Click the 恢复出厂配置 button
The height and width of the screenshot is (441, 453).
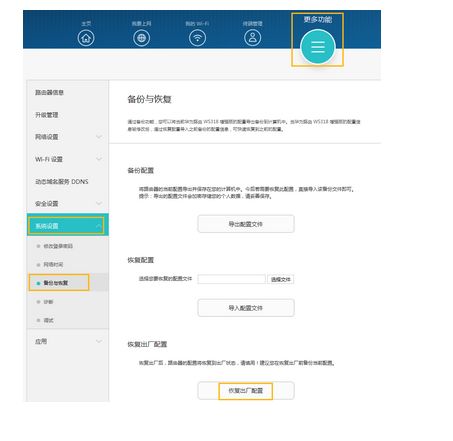tap(246, 391)
